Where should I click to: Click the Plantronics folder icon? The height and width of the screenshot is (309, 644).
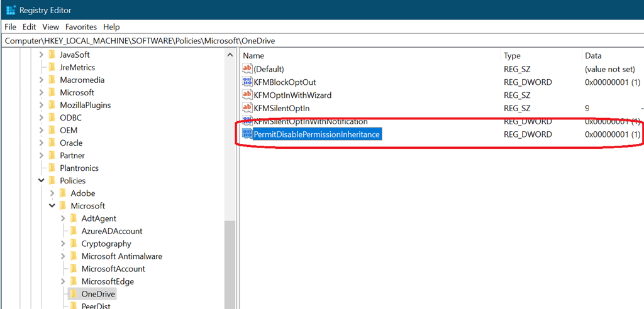(52, 168)
